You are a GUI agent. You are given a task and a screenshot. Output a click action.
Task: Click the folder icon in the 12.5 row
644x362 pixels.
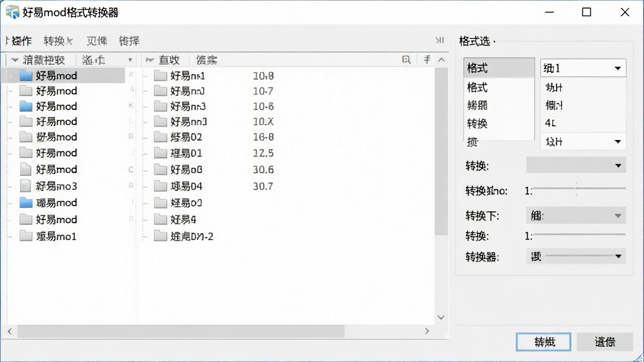(160, 153)
